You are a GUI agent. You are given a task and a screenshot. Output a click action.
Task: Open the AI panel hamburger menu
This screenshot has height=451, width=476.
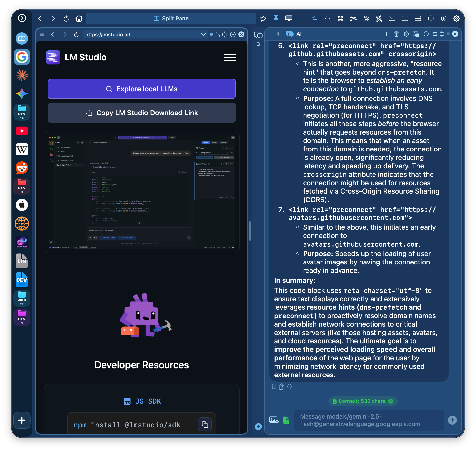pyautogui.click(x=271, y=34)
